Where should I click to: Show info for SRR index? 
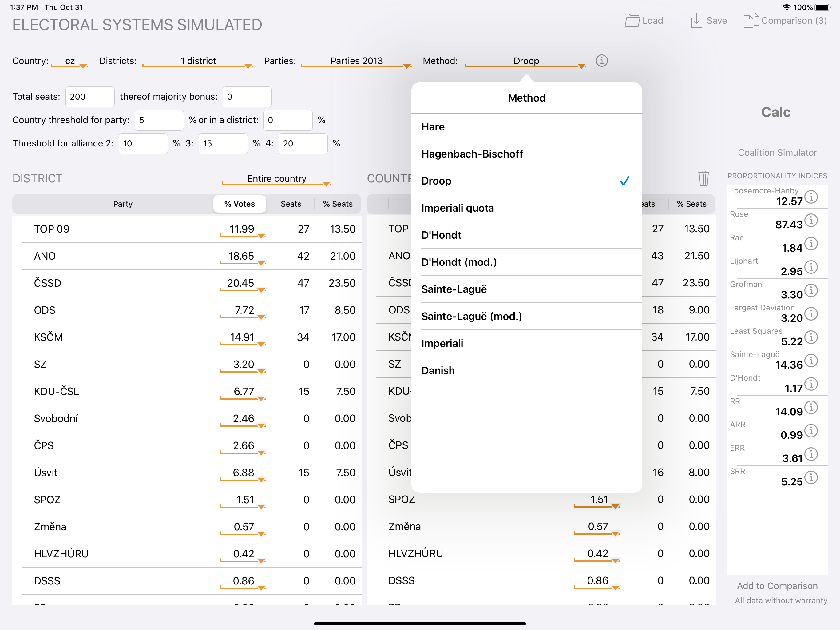(x=811, y=477)
